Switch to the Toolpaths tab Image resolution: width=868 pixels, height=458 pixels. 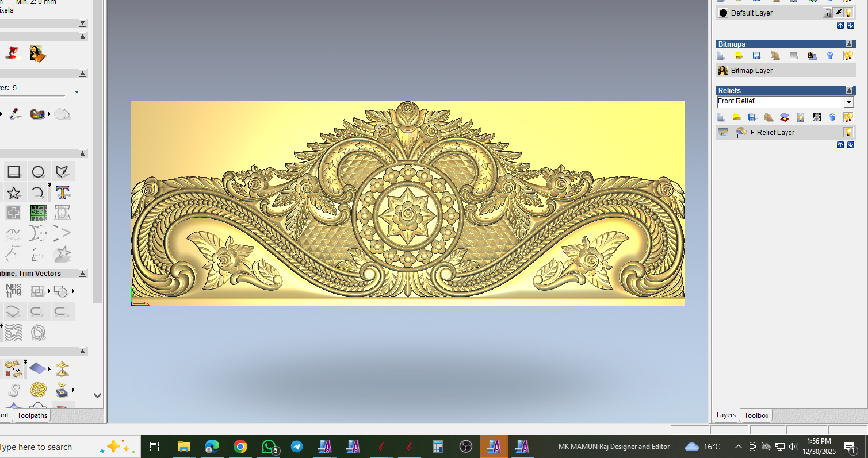(x=32, y=415)
